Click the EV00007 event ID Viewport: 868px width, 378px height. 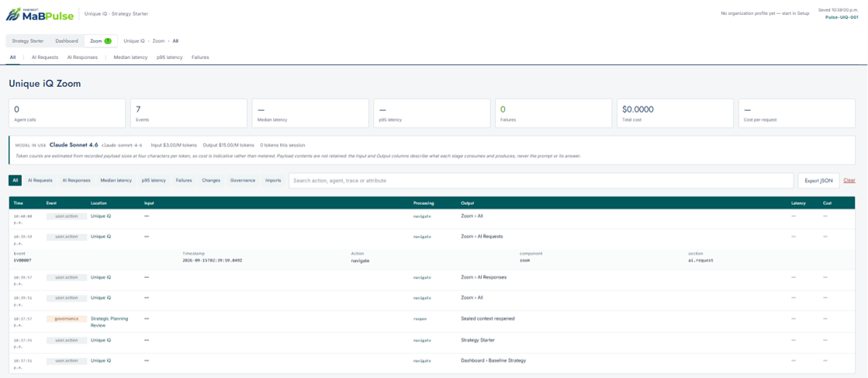pos(21,260)
